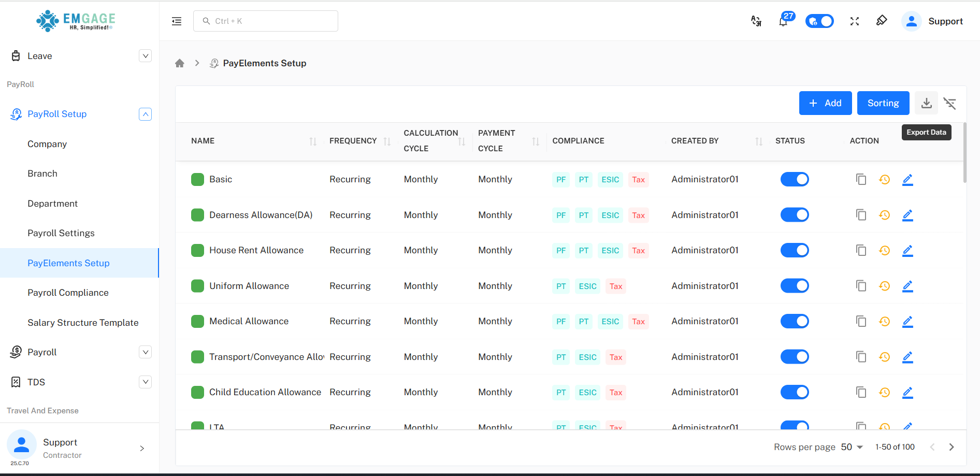Click the edit pencil for Basic row
This screenshot has width=980, height=476.
pyautogui.click(x=907, y=180)
